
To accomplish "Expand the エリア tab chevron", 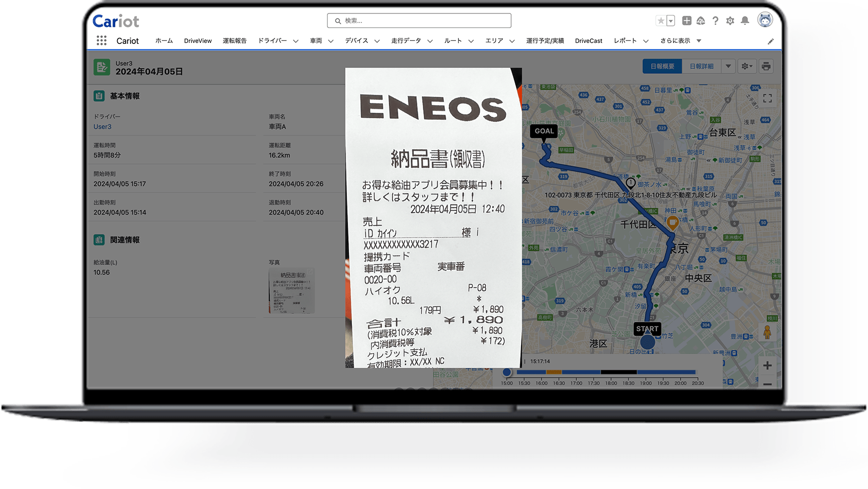I will click(512, 41).
